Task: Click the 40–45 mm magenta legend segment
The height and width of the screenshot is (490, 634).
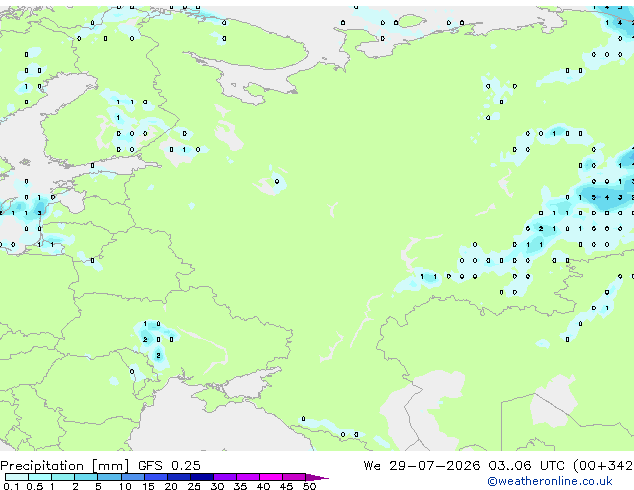Action: tap(271, 477)
